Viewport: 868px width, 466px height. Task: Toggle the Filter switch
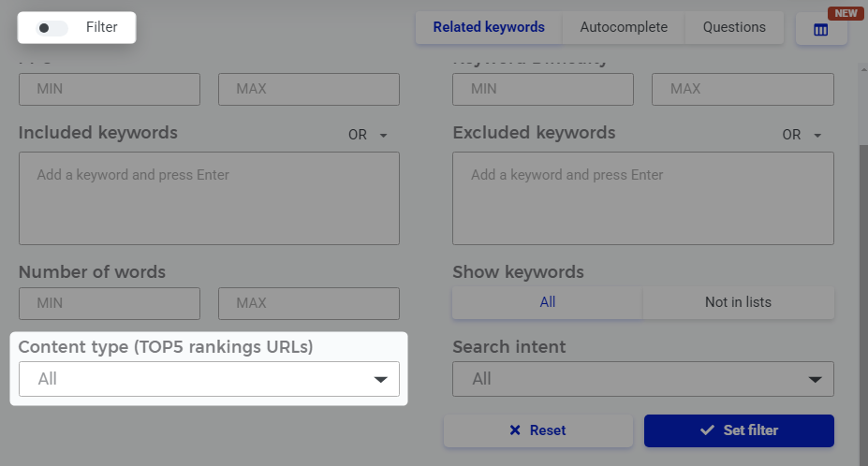click(x=51, y=28)
